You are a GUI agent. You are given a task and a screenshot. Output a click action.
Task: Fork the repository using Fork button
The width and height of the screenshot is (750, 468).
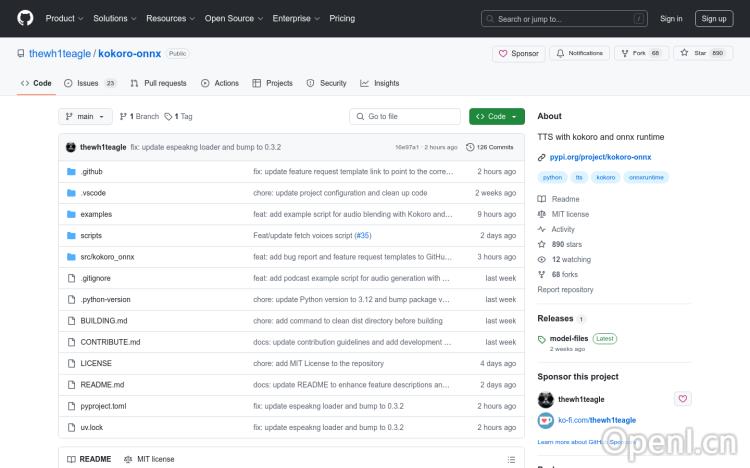tap(640, 53)
